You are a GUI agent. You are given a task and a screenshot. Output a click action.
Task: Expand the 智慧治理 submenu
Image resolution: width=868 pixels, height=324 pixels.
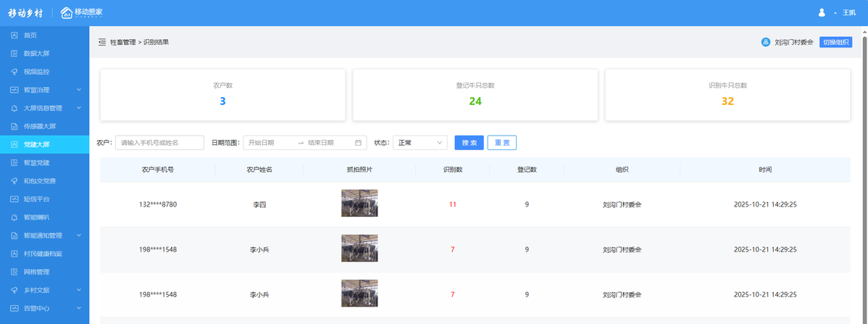78,90
